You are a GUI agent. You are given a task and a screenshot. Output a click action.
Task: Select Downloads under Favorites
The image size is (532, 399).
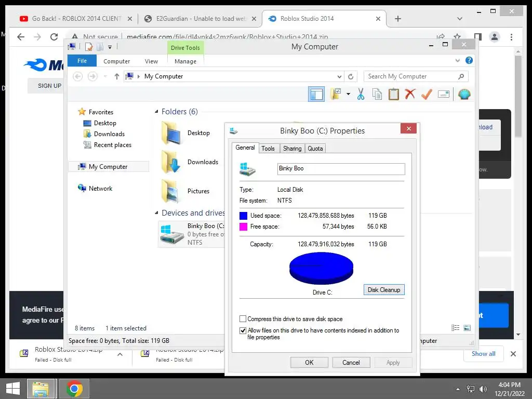[109, 134]
